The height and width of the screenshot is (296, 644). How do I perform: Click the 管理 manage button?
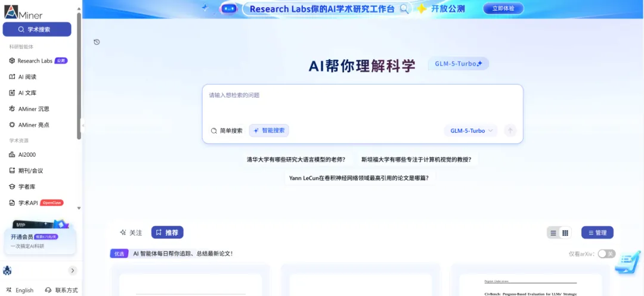point(597,232)
